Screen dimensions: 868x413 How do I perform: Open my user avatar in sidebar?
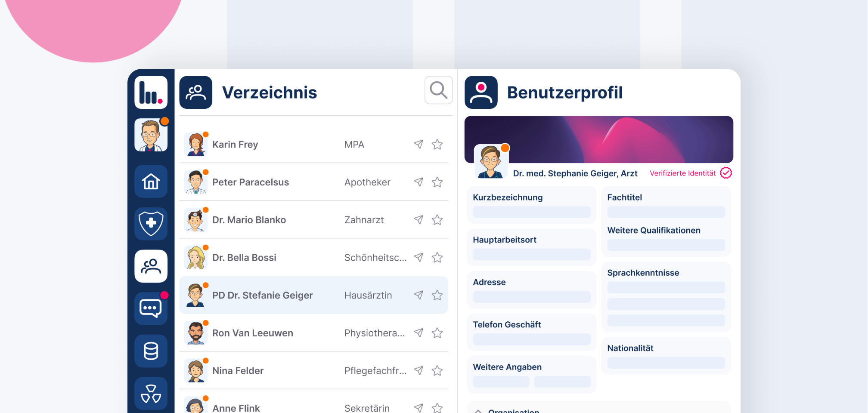point(151,136)
